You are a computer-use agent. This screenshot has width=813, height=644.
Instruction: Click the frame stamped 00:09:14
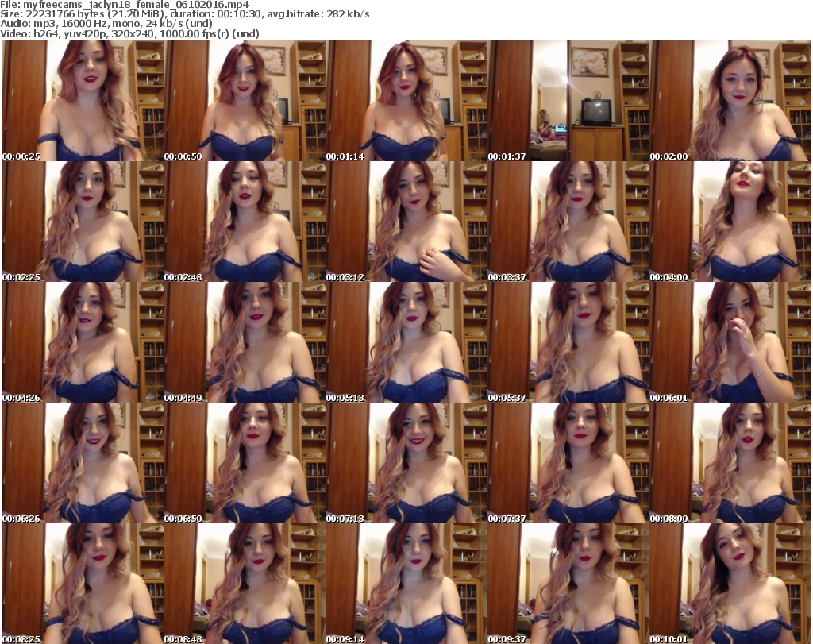(406, 584)
